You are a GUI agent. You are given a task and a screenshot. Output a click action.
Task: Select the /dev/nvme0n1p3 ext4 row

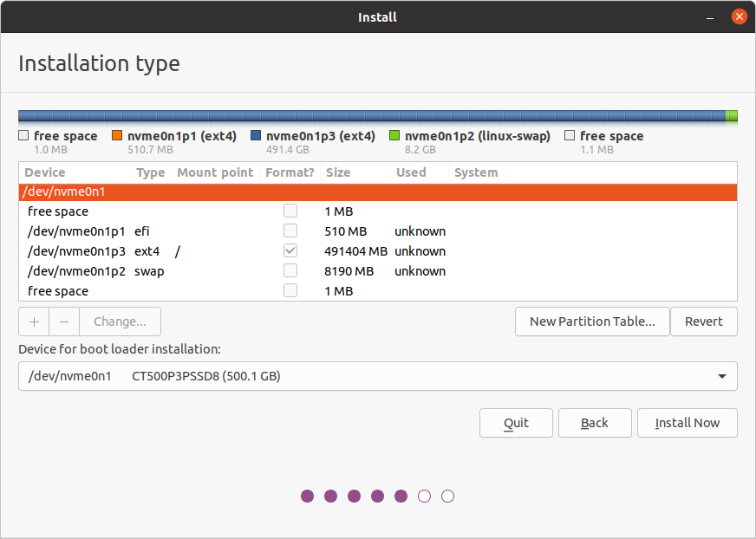click(378, 251)
